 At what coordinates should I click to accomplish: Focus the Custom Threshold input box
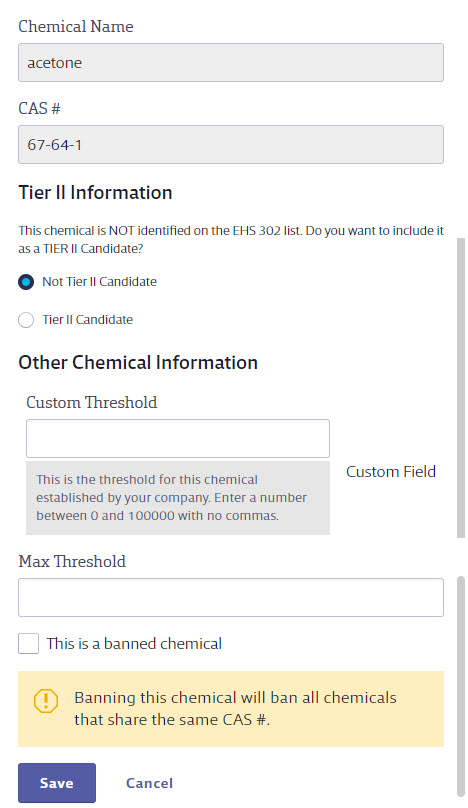click(178, 439)
